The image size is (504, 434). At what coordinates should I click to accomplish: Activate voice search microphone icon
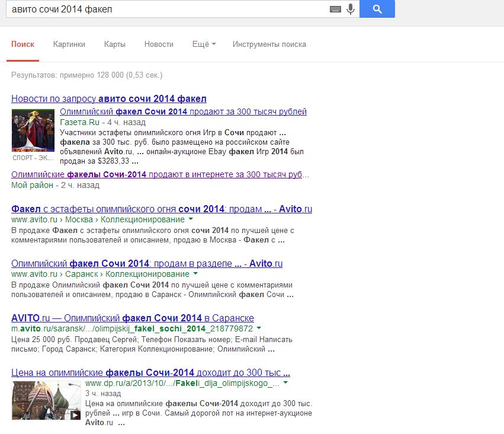pyautogui.click(x=351, y=9)
